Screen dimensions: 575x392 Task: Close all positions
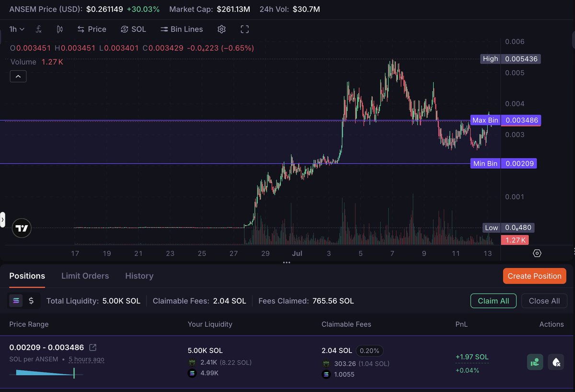click(x=544, y=301)
